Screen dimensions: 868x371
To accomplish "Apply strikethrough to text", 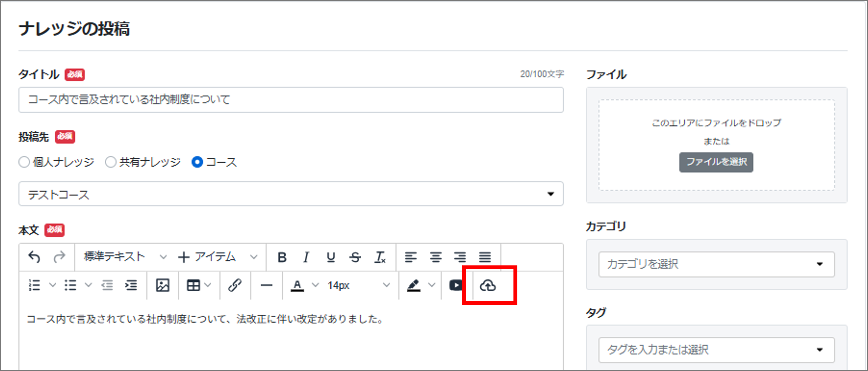I will click(355, 257).
